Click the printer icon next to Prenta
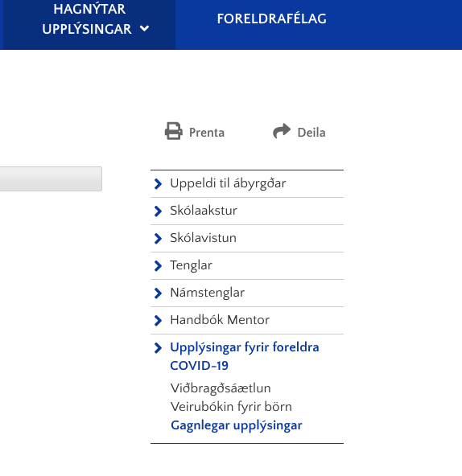This screenshot has height=476, width=462. [x=174, y=131]
